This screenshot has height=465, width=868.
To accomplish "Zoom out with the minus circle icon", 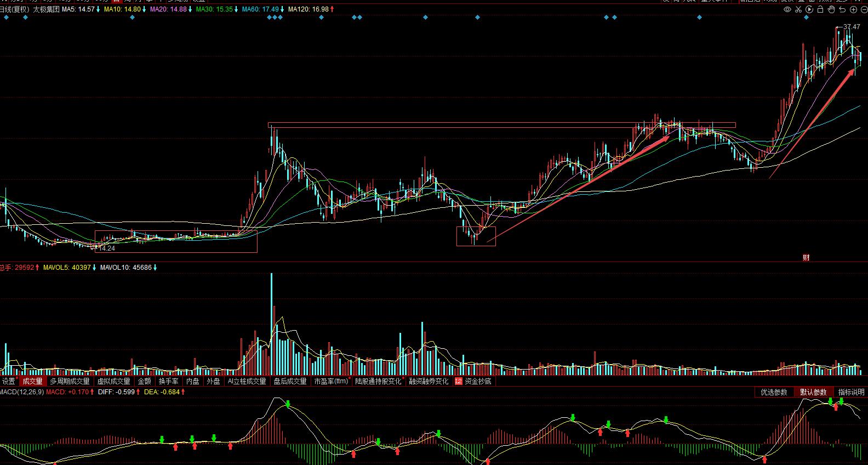I will (x=864, y=9).
